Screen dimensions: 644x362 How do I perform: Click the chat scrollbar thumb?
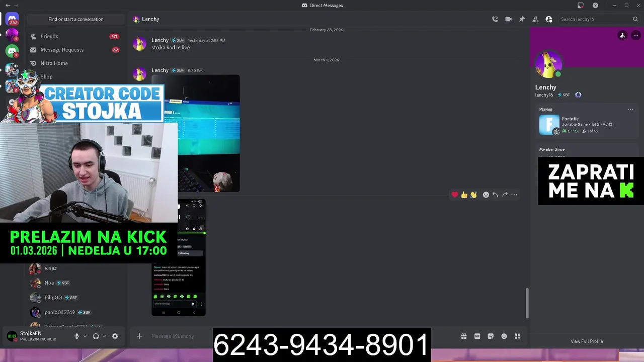point(527,303)
